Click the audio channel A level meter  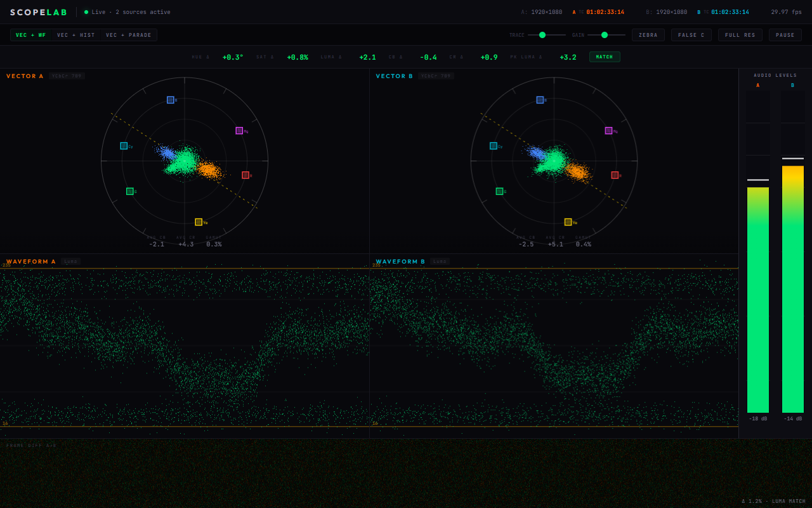758,251
